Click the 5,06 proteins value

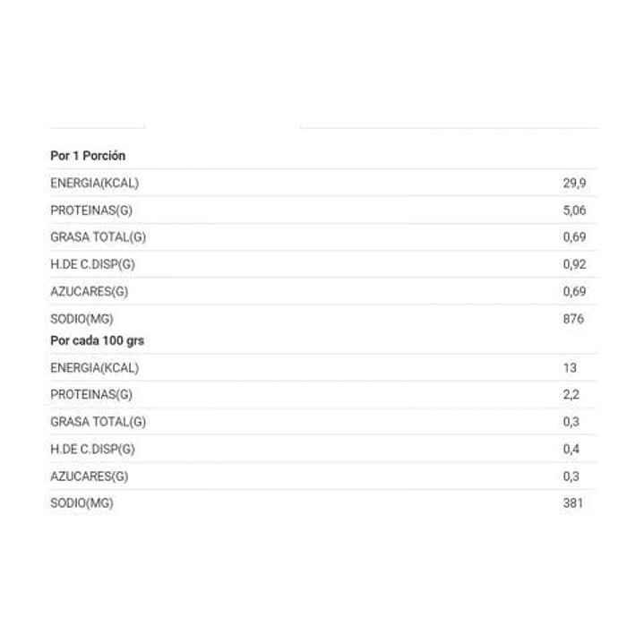[573, 210]
